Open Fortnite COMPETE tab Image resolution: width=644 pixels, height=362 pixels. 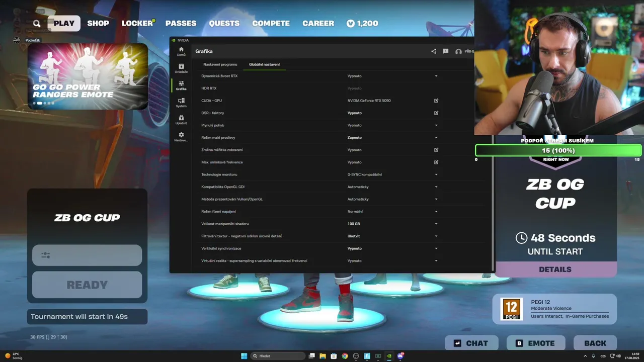click(271, 23)
